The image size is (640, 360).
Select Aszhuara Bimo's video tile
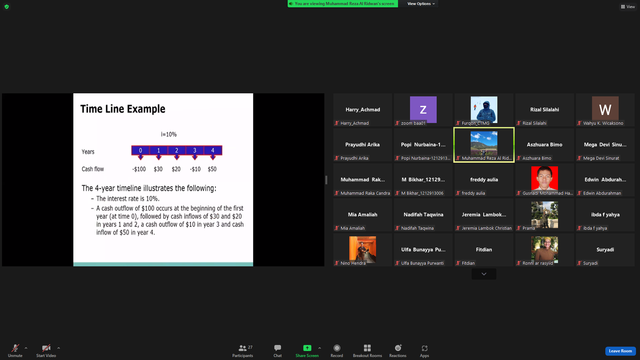(544, 145)
